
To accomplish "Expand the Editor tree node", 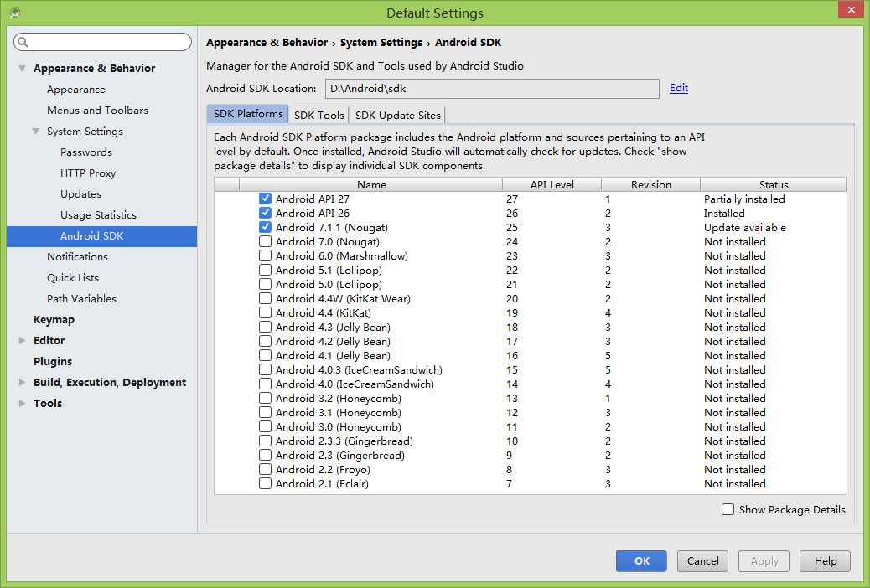I will [x=22, y=341].
